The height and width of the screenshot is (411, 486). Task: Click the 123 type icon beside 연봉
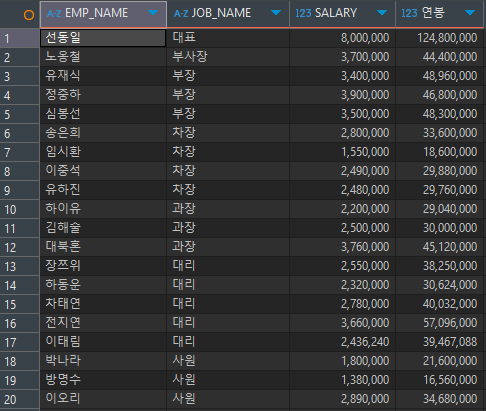pos(409,13)
